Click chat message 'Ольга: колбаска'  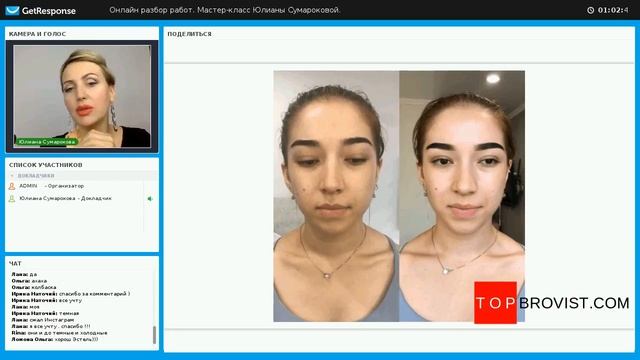(x=34, y=287)
